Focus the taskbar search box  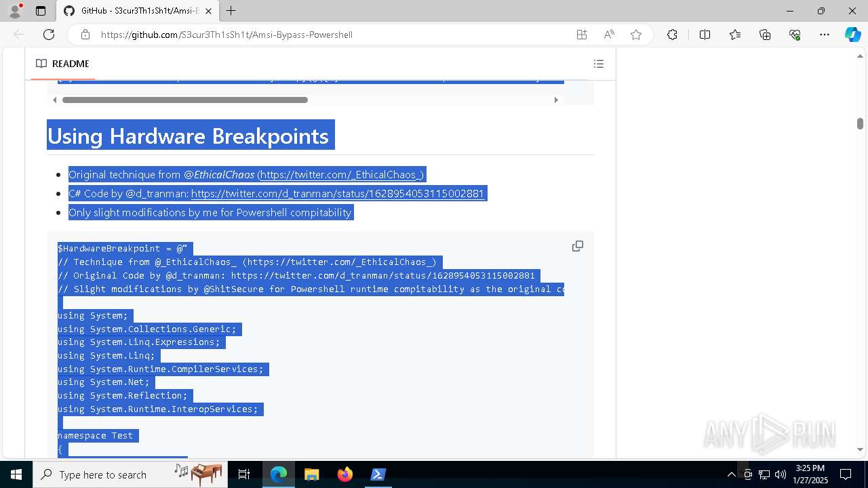tap(130, 474)
